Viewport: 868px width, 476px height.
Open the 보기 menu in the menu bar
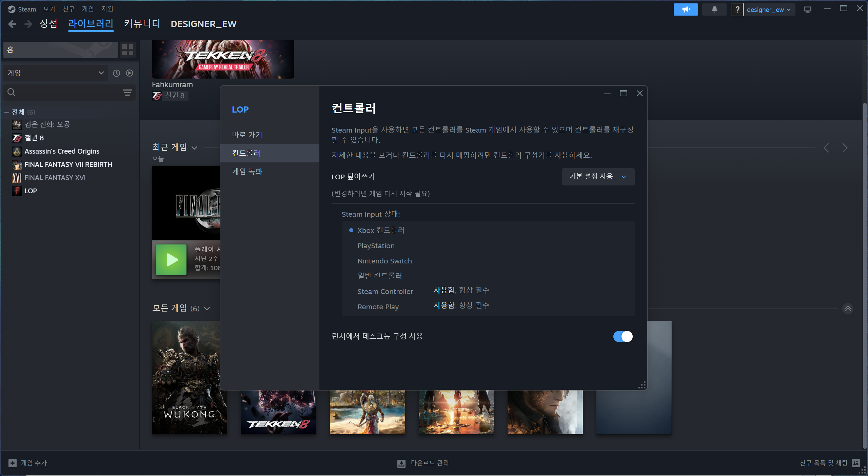tap(49, 9)
